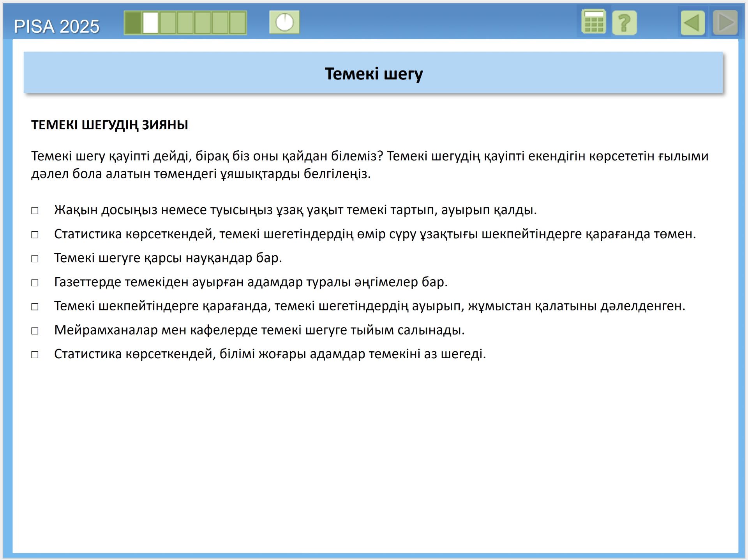The width and height of the screenshot is (748, 560).
Task: Click the help question mark icon
Action: click(x=624, y=23)
